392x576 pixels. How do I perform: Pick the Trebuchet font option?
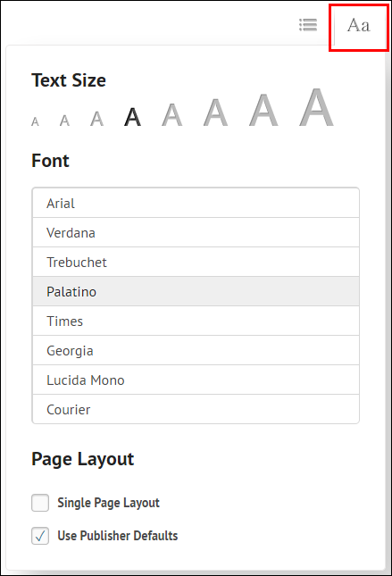(196, 262)
